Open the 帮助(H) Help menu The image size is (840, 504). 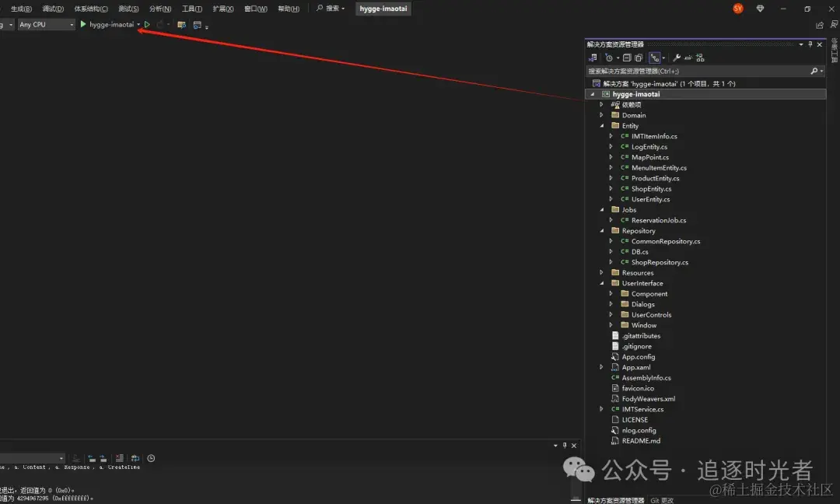(x=289, y=9)
